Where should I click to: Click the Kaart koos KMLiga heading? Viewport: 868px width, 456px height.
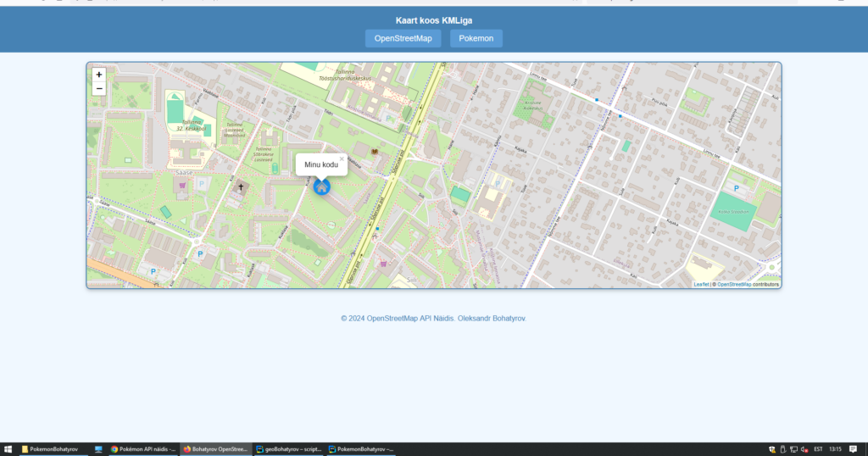tap(434, 20)
